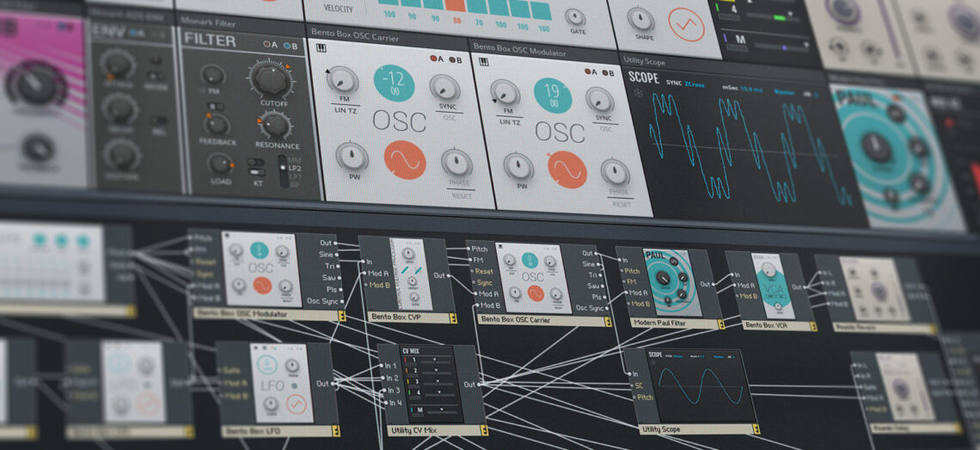Screen dimensions: 980x450
Task: Click keyboard icon on Bento Box OSC Carrier panel
Action: click(322, 46)
